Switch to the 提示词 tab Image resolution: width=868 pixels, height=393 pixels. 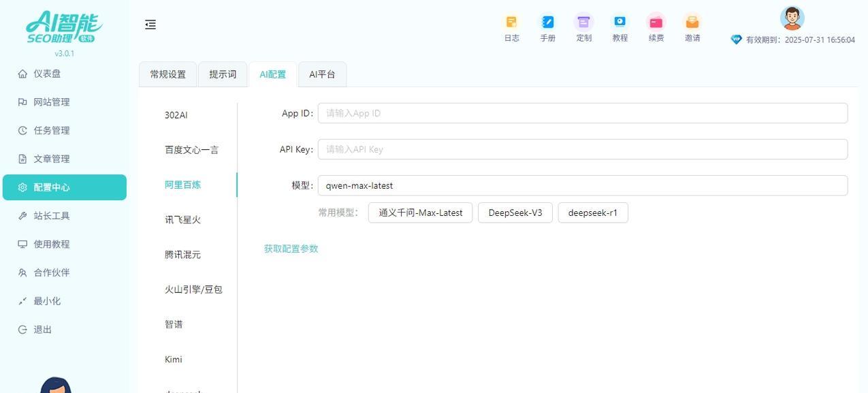pyautogui.click(x=223, y=74)
